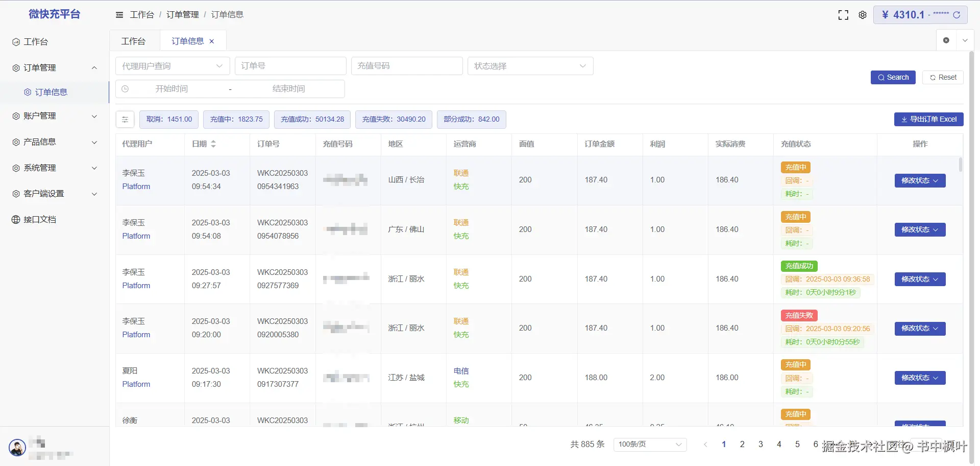Open 修改状态 for order ending 0917307377
The width and height of the screenshot is (980, 466).
point(920,378)
